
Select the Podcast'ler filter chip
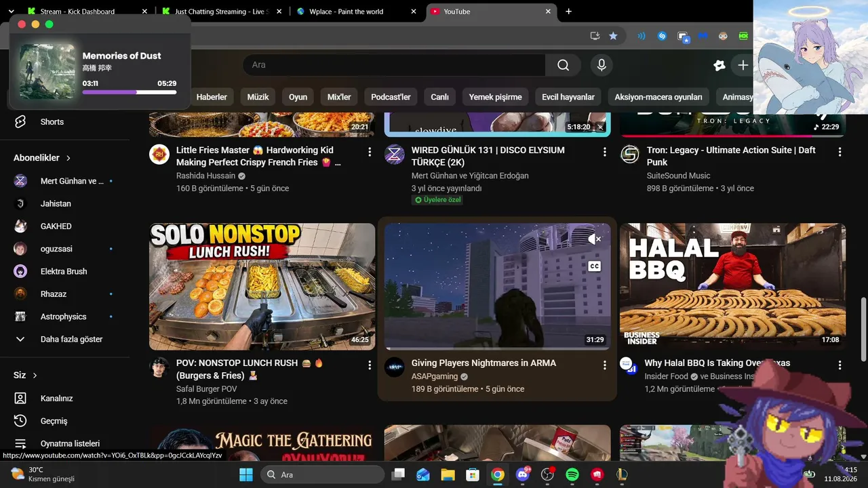(391, 97)
